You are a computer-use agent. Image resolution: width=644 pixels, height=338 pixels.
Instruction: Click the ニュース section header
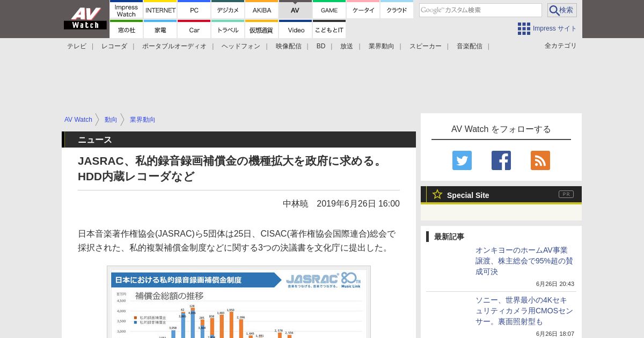(95, 139)
